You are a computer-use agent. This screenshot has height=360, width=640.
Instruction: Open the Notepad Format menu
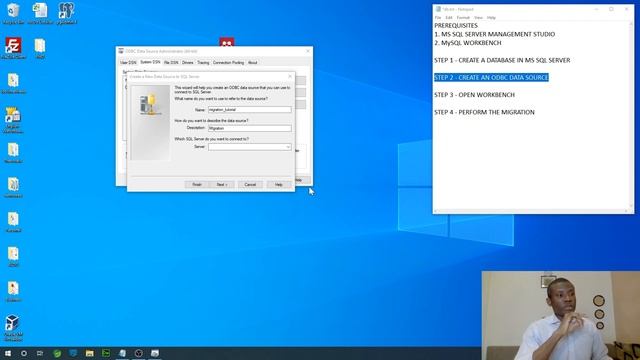point(463,18)
